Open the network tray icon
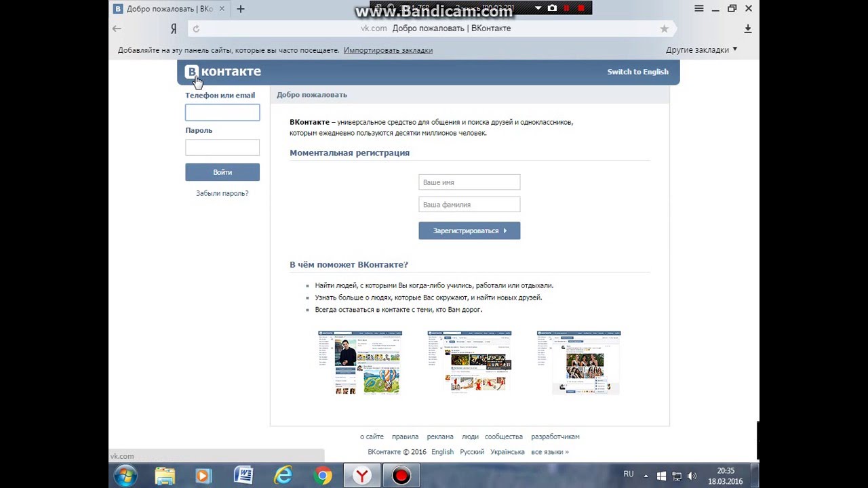Image resolution: width=868 pixels, height=488 pixels. (677, 476)
